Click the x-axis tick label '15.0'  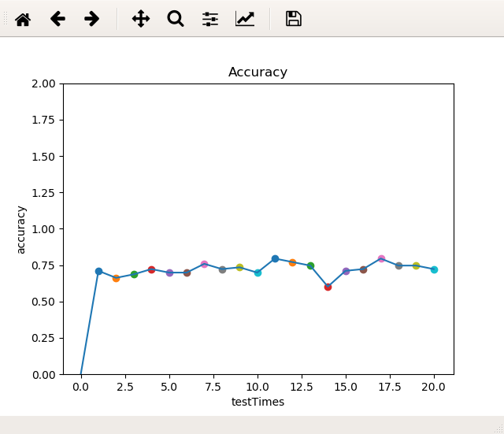pos(346,387)
